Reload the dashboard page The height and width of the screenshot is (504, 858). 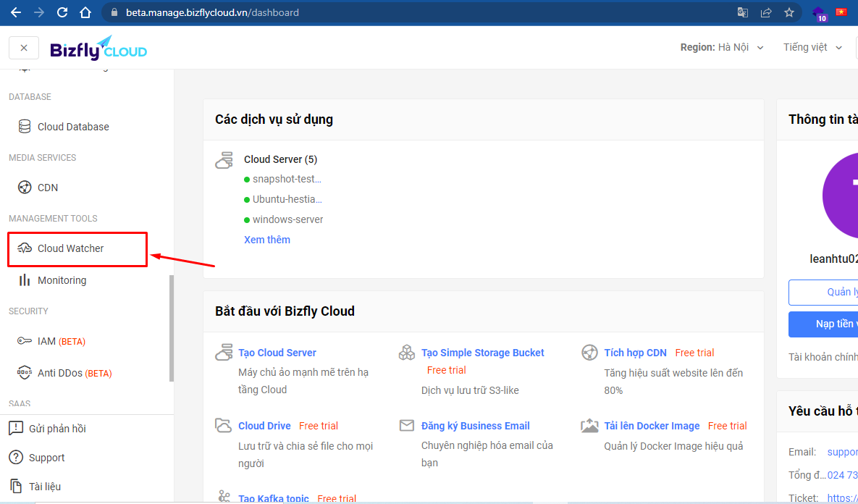(x=62, y=12)
